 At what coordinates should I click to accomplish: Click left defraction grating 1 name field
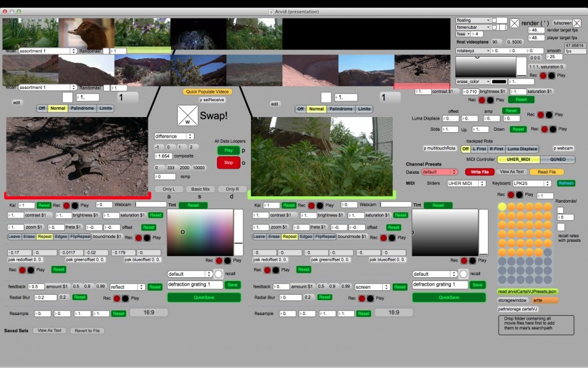pyautogui.click(x=195, y=285)
